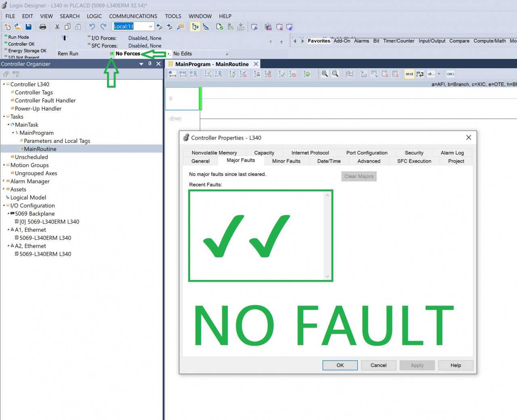
Task: Click the Open project folder icon
Action: tap(18, 27)
